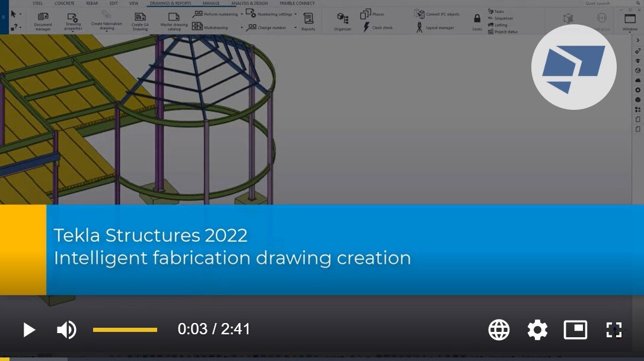Open side pane cube icon

[x=638, y=100]
